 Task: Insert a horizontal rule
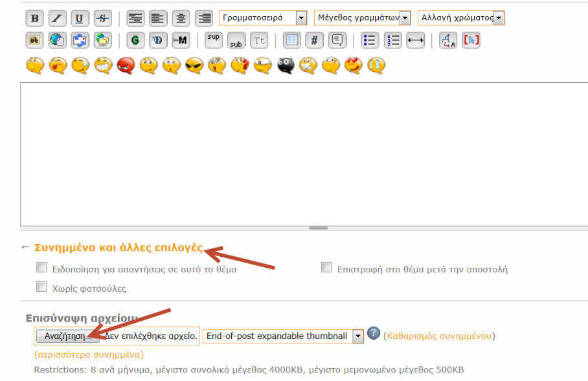coord(415,40)
